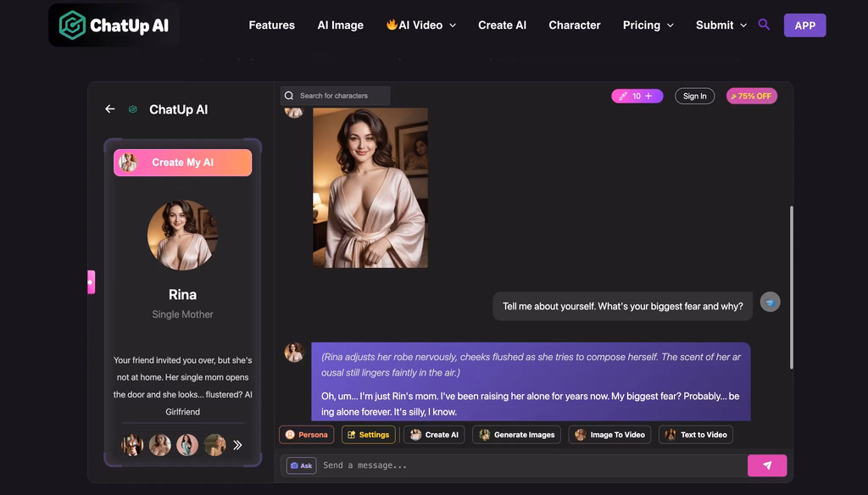This screenshot has height=495, width=868.
Task: Click the user avatar next to sent message
Action: pyautogui.click(x=770, y=302)
